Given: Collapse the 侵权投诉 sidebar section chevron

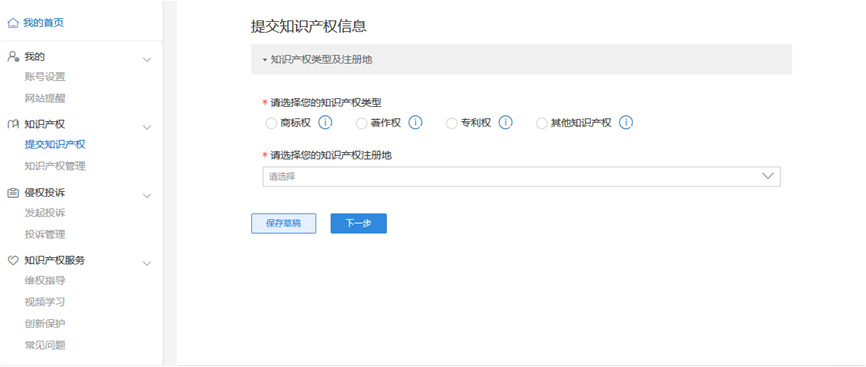Looking at the screenshot, I should click(x=147, y=196).
